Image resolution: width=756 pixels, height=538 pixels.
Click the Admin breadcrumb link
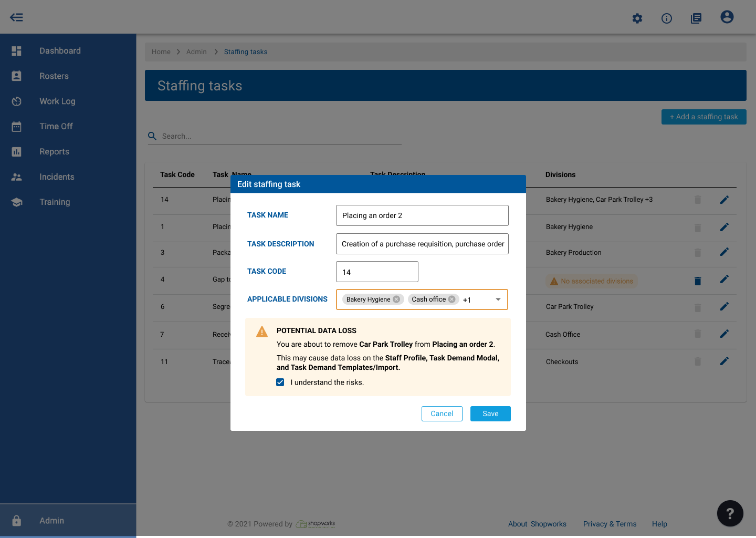(196, 52)
